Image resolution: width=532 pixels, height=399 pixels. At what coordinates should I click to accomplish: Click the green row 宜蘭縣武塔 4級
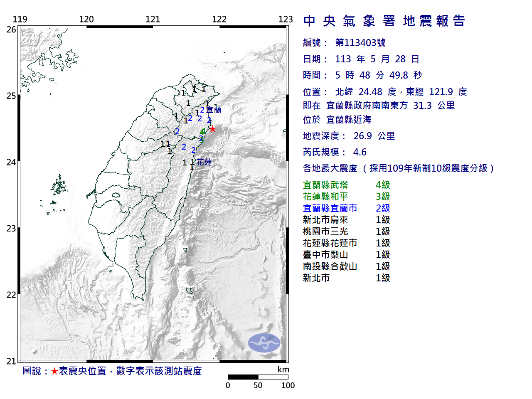point(347,185)
